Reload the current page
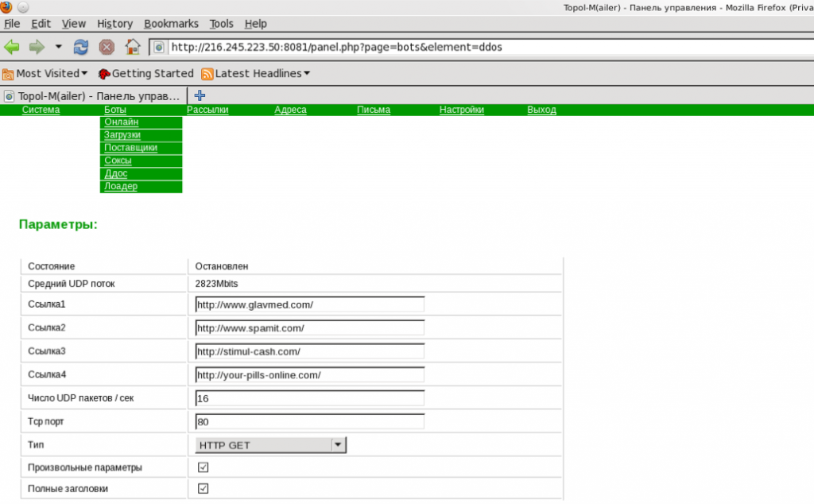This screenshot has height=504, width=814. coord(81,47)
